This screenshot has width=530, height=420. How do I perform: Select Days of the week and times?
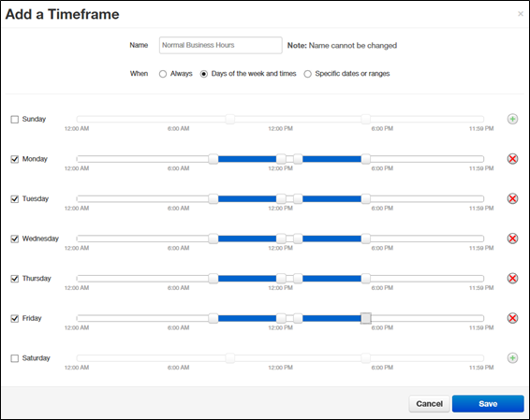pos(204,74)
